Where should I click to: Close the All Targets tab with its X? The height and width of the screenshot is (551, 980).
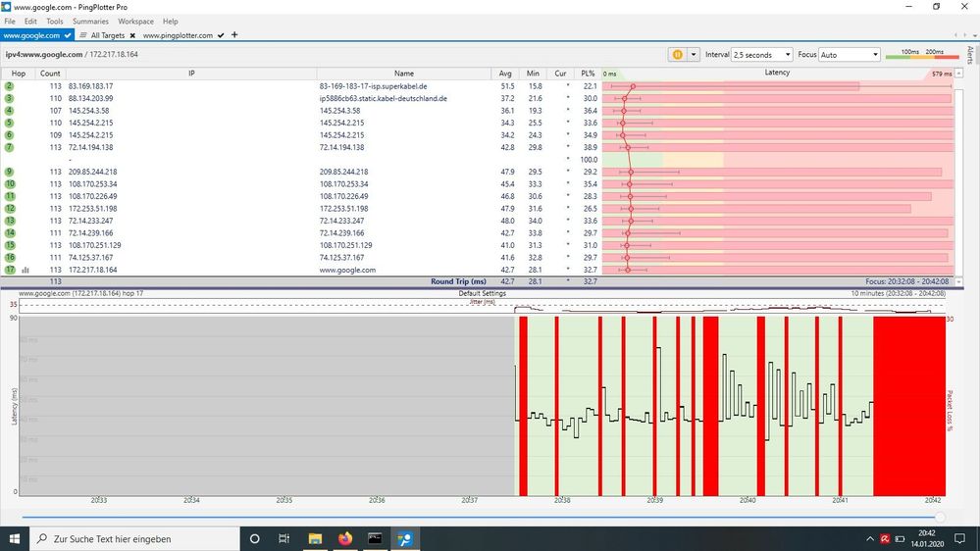click(x=132, y=35)
